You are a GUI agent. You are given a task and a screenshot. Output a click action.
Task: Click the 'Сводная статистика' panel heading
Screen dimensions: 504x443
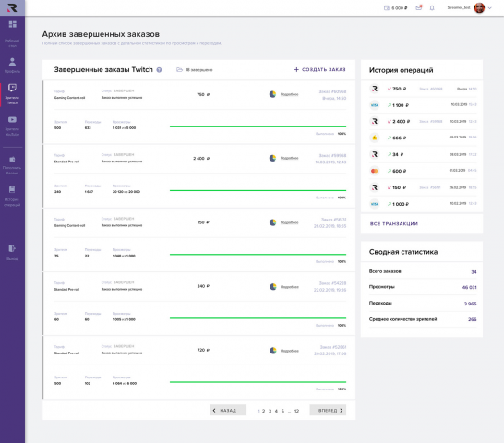(x=403, y=252)
